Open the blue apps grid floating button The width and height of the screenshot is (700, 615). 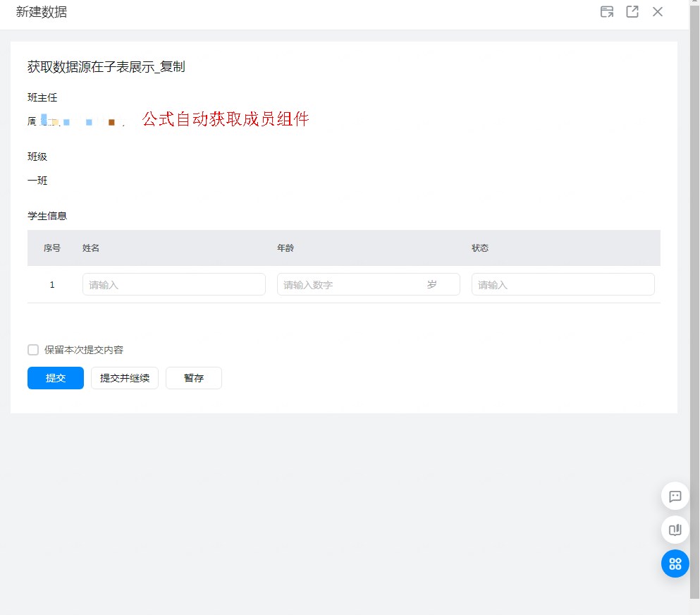tap(675, 564)
